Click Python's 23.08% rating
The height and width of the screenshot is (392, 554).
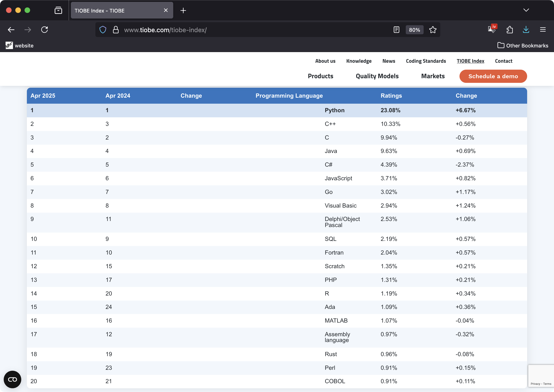[x=390, y=110]
